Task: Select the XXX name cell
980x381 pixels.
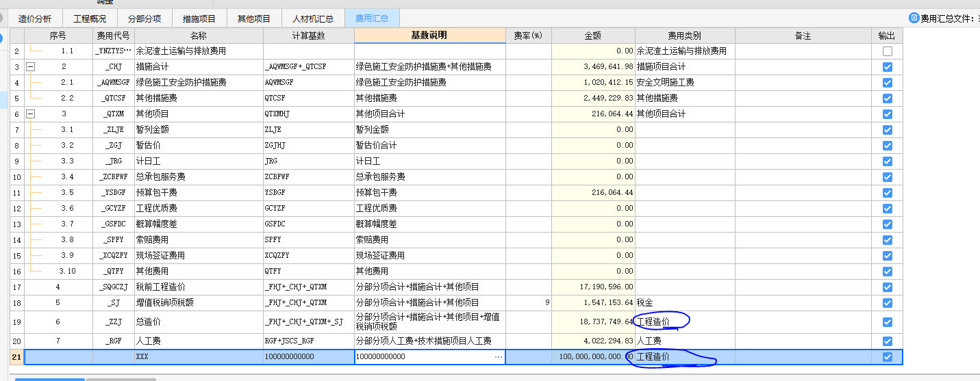Action: pos(199,357)
